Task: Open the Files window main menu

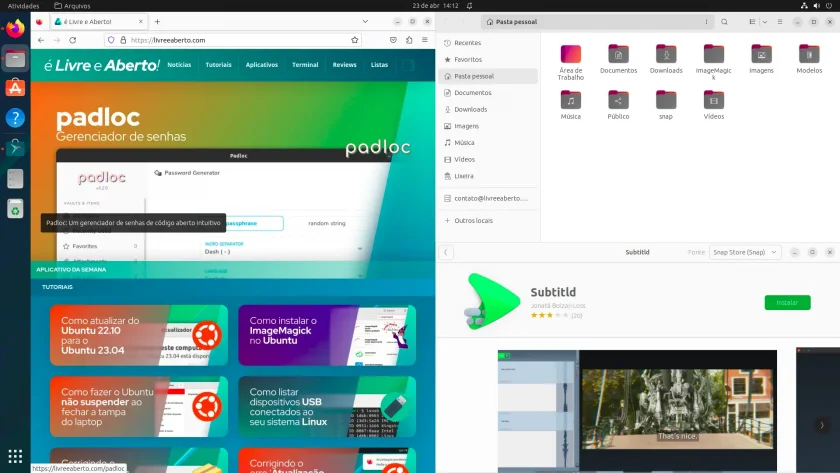Action: pos(780,22)
